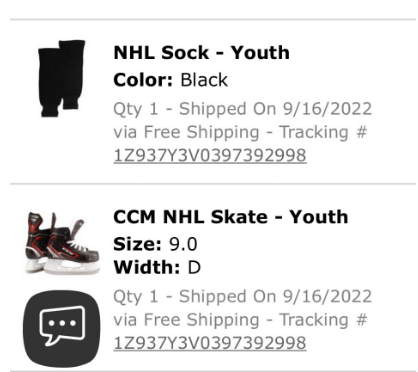
Task: Click the value Black next to Color
Action: pos(204,80)
